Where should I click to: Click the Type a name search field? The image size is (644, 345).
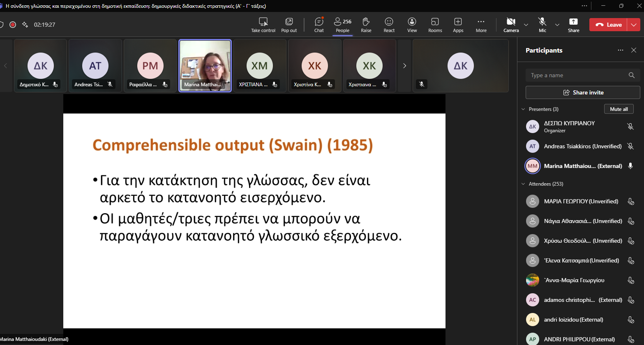[x=577, y=75]
